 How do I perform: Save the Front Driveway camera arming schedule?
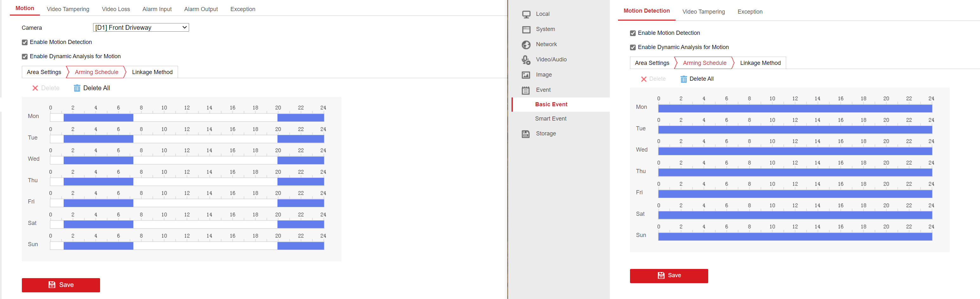point(61,285)
